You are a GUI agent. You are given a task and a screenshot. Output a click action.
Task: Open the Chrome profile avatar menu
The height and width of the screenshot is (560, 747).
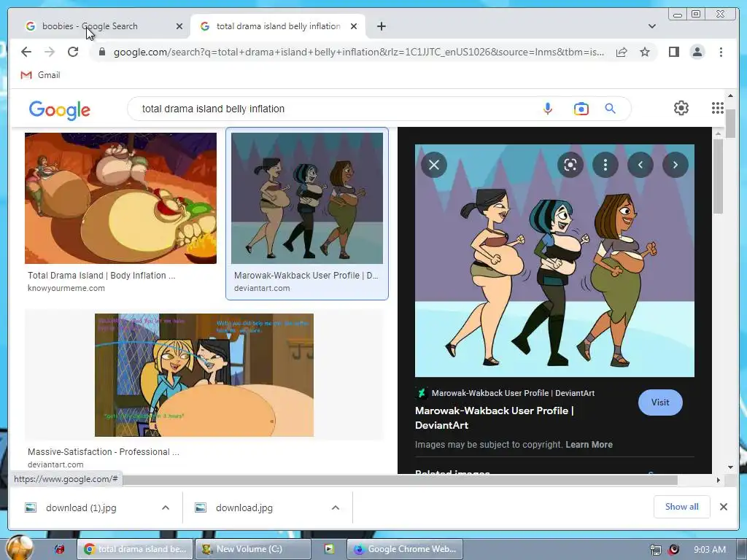coord(697,52)
